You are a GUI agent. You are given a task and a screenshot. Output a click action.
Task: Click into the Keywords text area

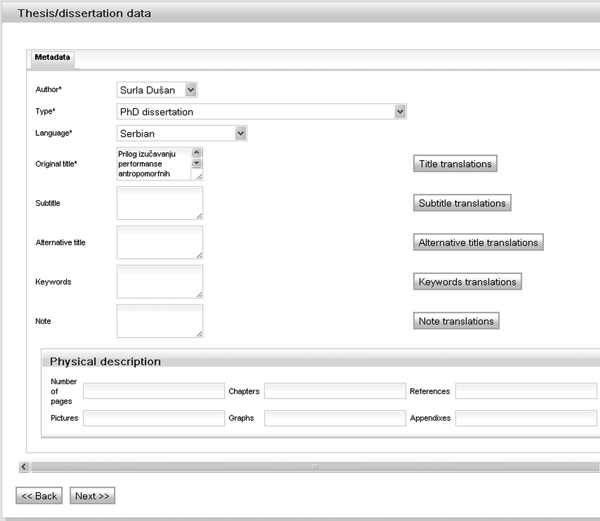pyautogui.click(x=159, y=282)
